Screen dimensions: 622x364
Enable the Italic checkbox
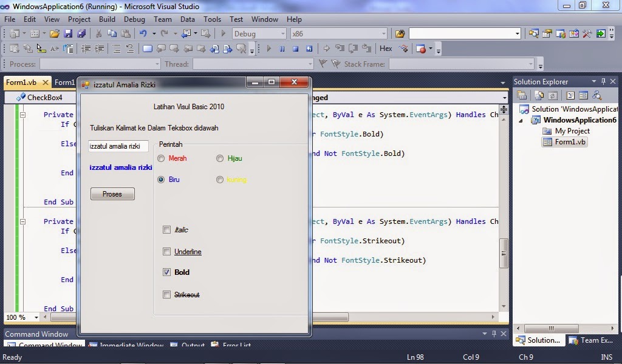coord(167,230)
